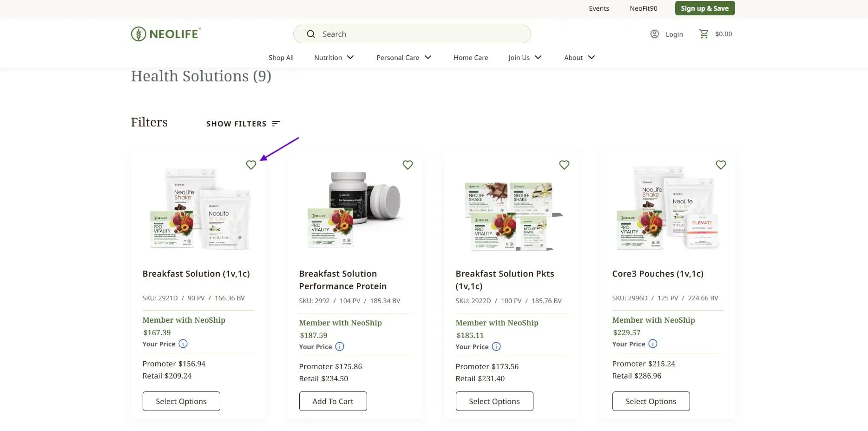
Task: Open Your Price info for Breakfast Solution (1v,1c)
Action: tap(183, 344)
